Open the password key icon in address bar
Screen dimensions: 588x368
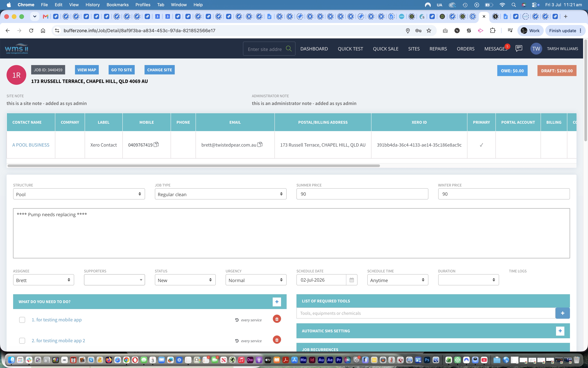[418, 30]
